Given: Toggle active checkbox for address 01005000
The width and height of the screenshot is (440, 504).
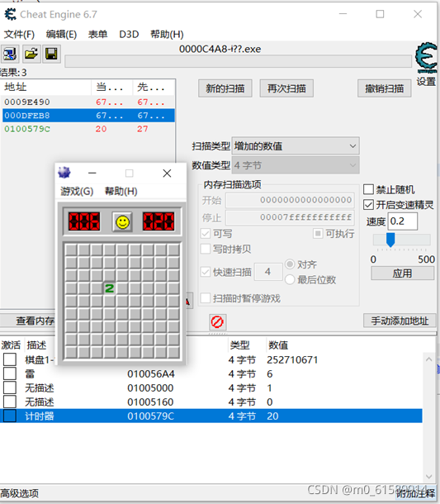Looking at the screenshot, I should coord(10,388).
